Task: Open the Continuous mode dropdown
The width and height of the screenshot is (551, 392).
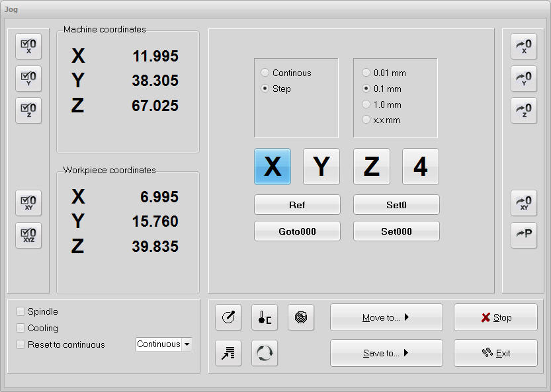Action: pos(187,344)
